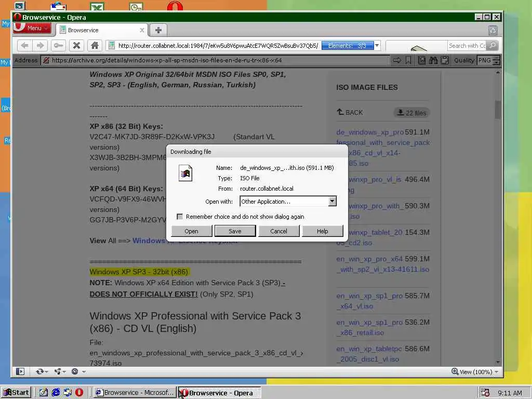The width and height of the screenshot is (532, 399).
Task: Click Open in the Downloading file dialog
Action: pyautogui.click(x=191, y=231)
